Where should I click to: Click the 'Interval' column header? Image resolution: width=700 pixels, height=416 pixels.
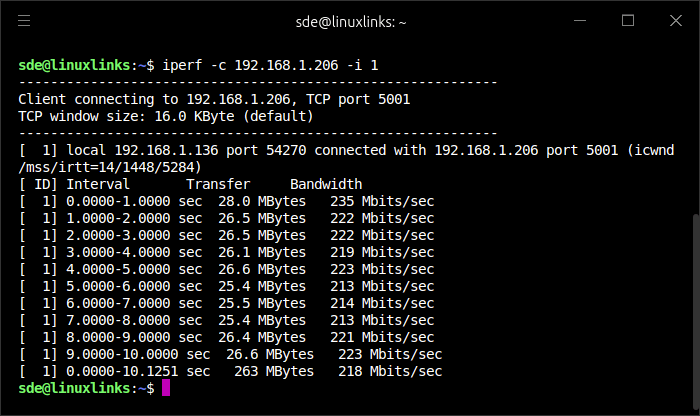tap(98, 184)
